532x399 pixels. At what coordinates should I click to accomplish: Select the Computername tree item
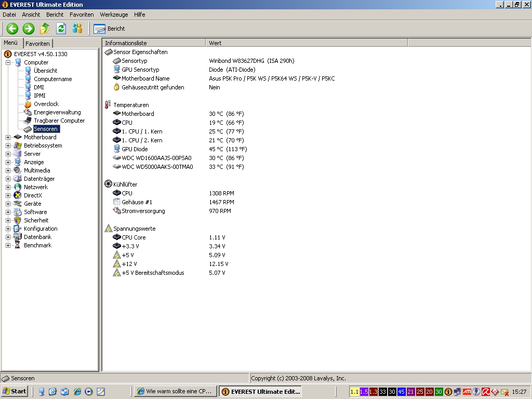pyautogui.click(x=52, y=79)
